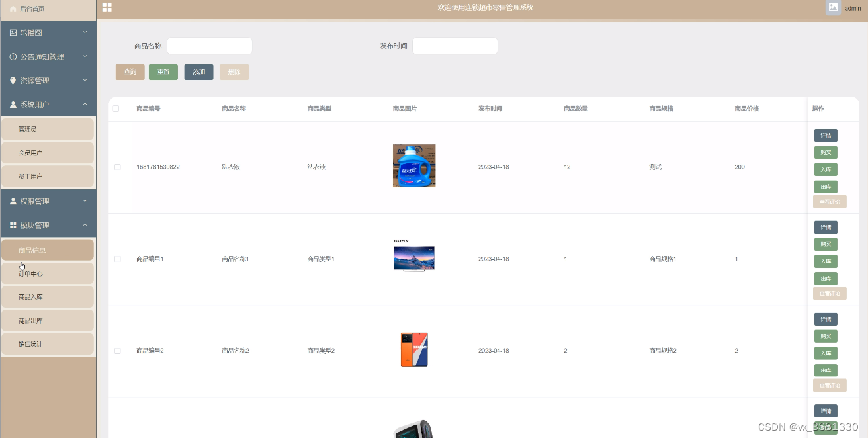Click the 发布时间 column header
The width and height of the screenshot is (868, 438).
tap(490, 109)
